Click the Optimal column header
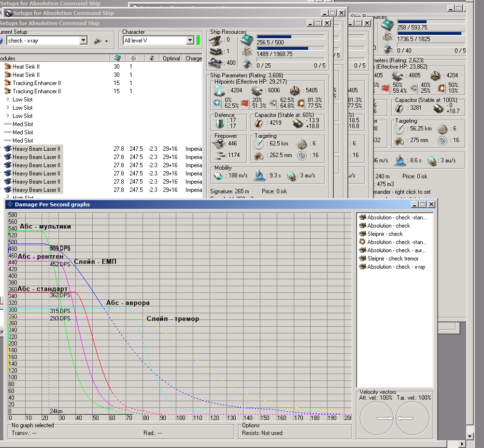This screenshot has height=448, width=484. (x=171, y=58)
